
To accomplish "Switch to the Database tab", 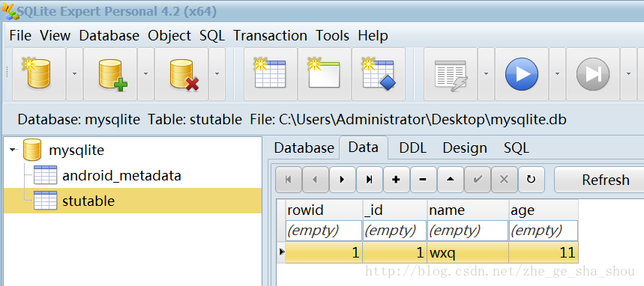I will (304, 147).
